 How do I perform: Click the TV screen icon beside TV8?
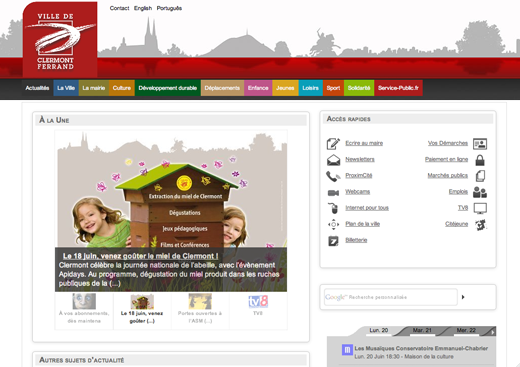(x=480, y=208)
